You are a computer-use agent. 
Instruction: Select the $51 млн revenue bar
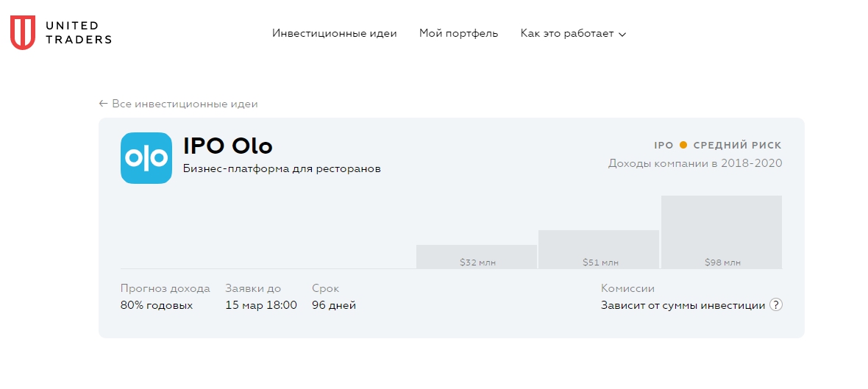pyautogui.click(x=599, y=249)
